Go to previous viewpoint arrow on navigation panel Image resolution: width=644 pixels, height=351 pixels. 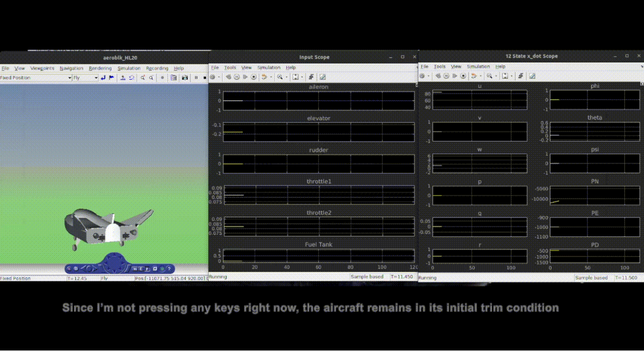tap(83, 269)
